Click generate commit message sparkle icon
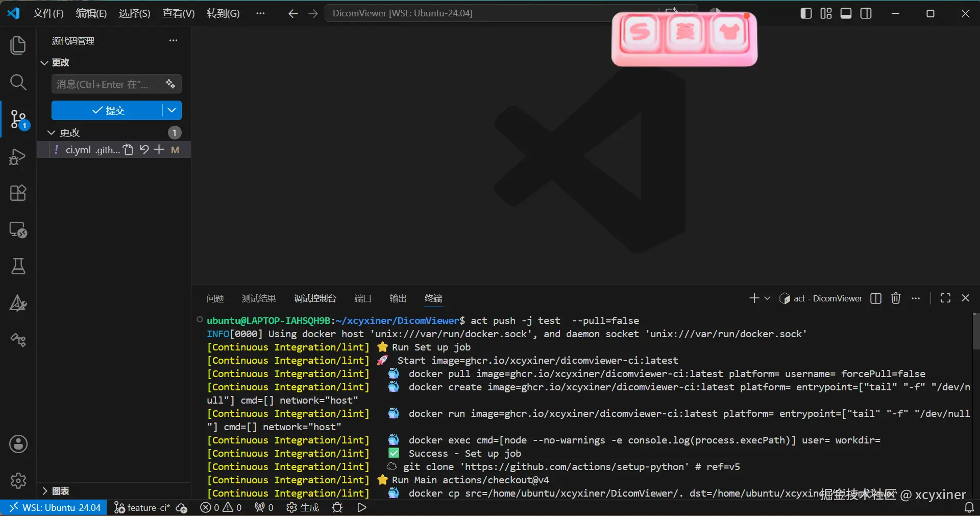980x516 pixels. click(170, 84)
